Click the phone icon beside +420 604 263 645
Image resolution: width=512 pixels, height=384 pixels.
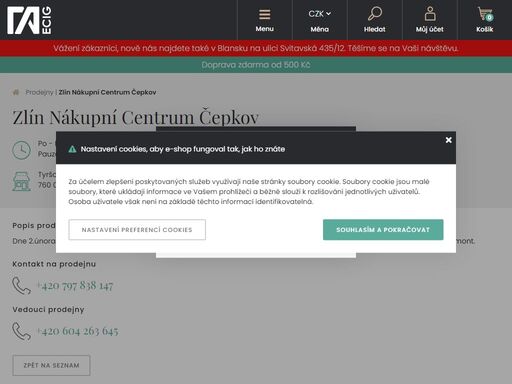tap(21, 331)
